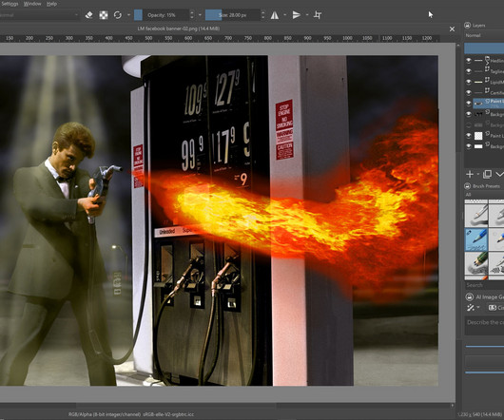
Task: Open add-layer options arrow beside plus
Action: (x=478, y=174)
